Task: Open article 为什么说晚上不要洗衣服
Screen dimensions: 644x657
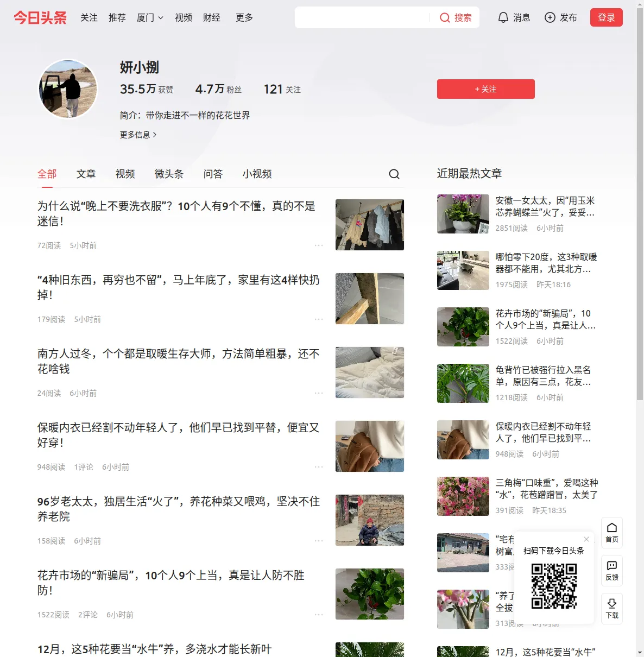Action: (x=176, y=213)
